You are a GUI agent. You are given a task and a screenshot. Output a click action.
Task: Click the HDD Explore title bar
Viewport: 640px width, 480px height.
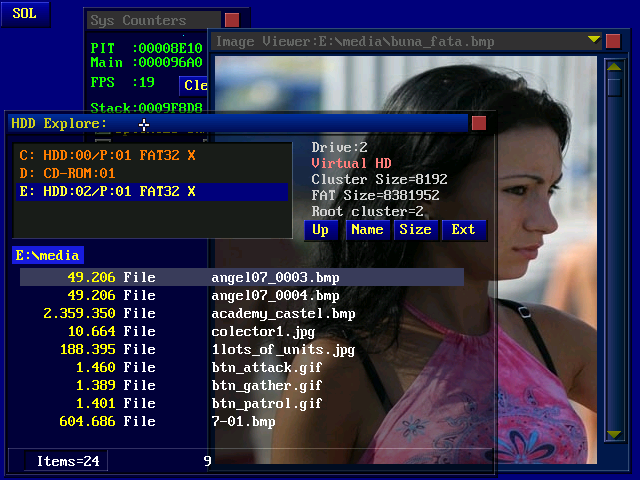point(238,123)
